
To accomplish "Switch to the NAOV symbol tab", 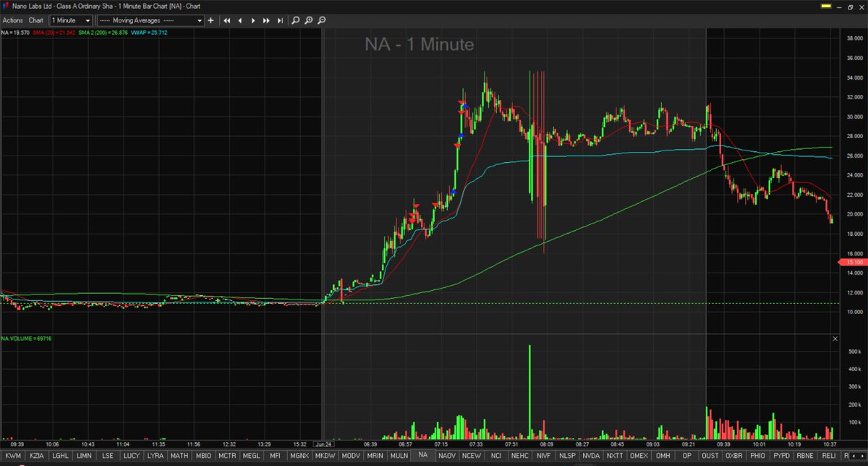I will pyautogui.click(x=447, y=456).
